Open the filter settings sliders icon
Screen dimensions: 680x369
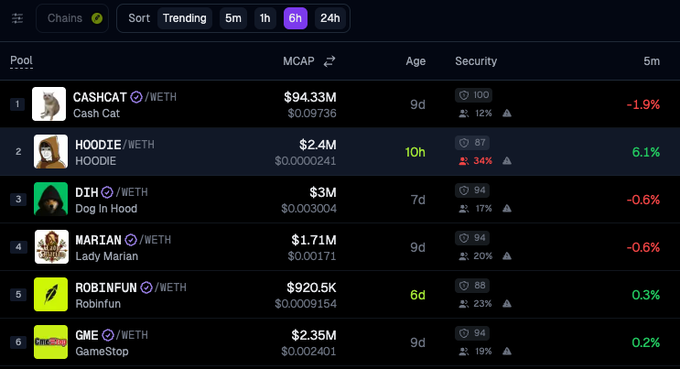tap(17, 18)
